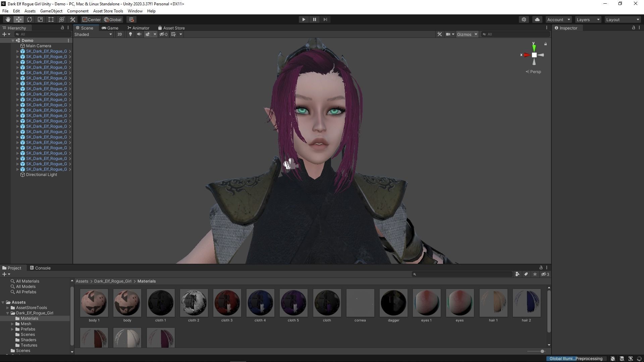Toggle grid snapping icon

pos(131,19)
